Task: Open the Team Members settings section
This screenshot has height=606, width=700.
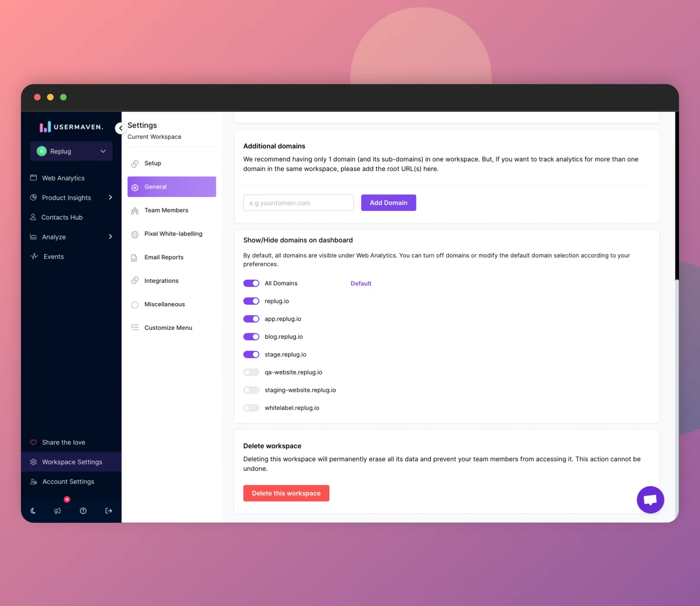Action: click(x=172, y=210)
